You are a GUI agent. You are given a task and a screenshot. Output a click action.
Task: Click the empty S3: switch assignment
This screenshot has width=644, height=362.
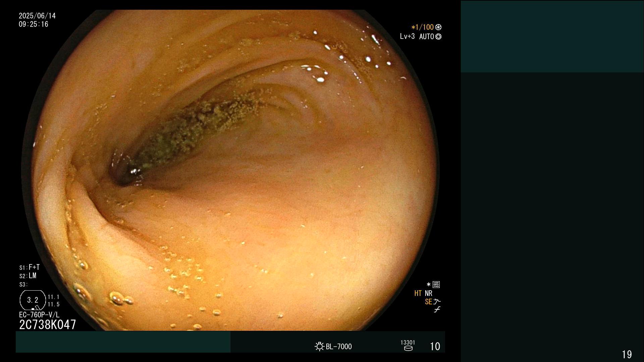tap(23, 285)
